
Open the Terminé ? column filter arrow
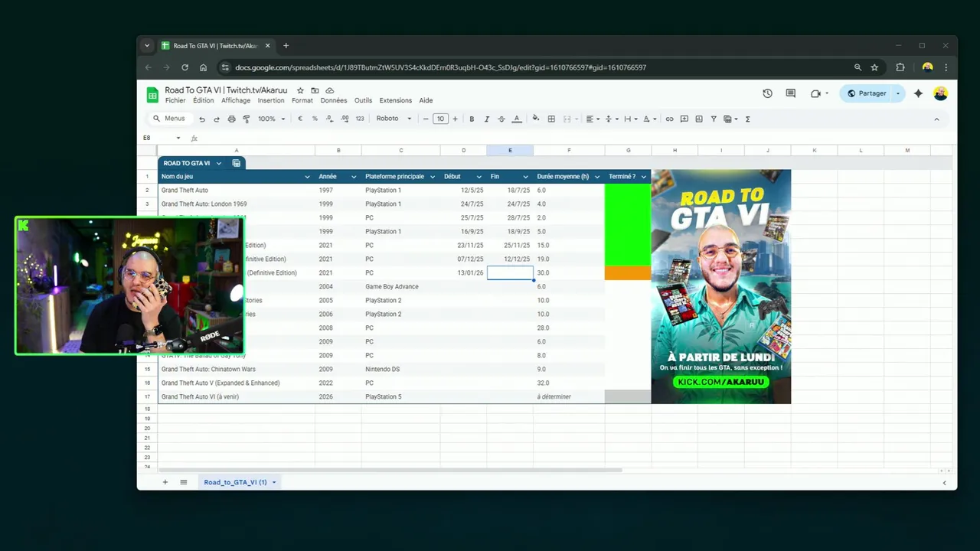(644, 177)
